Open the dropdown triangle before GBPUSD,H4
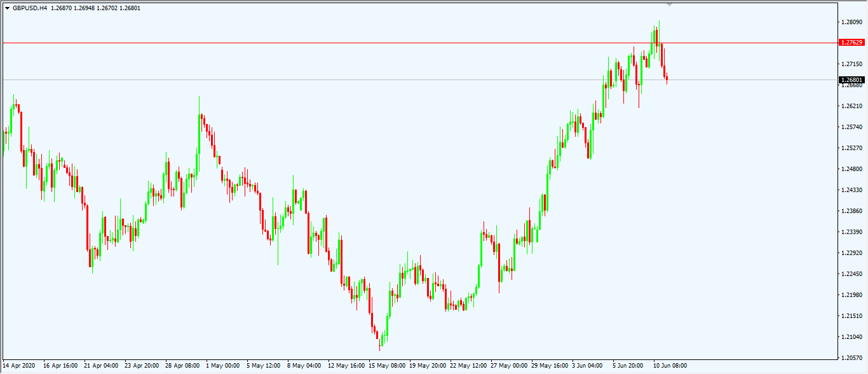This screenshot has width=868, height=374. tap(7, 8)
